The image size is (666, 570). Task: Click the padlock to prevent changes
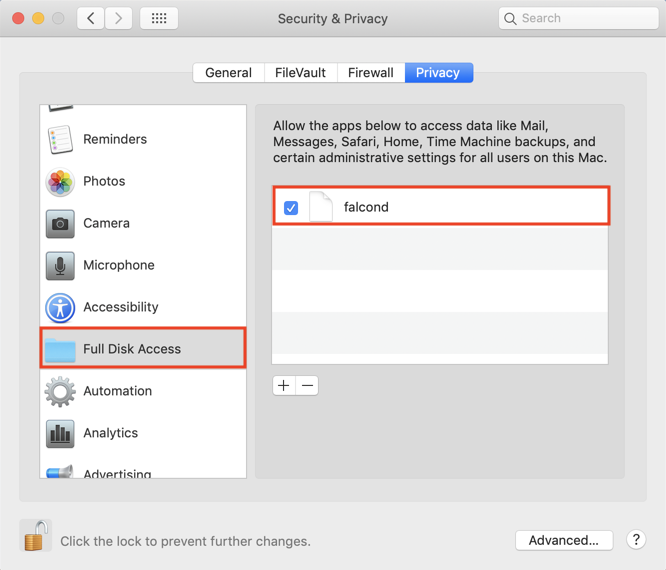[x=36, y=537]
